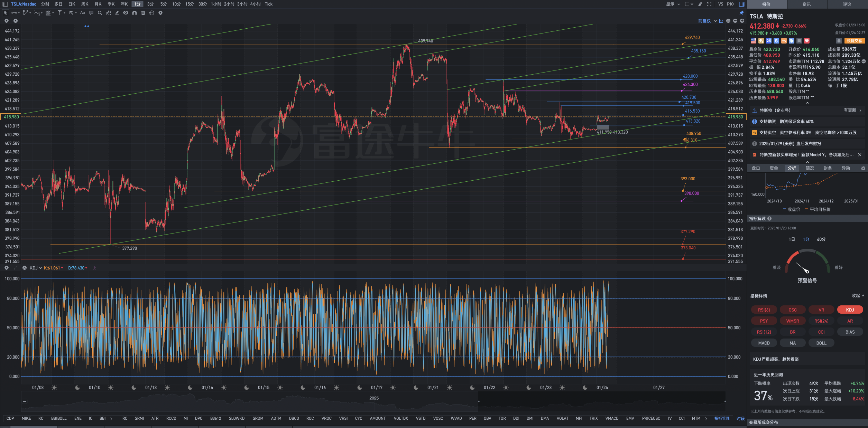
Task: Open the text annotation (Aa) tool
Action: click(82, 13)
